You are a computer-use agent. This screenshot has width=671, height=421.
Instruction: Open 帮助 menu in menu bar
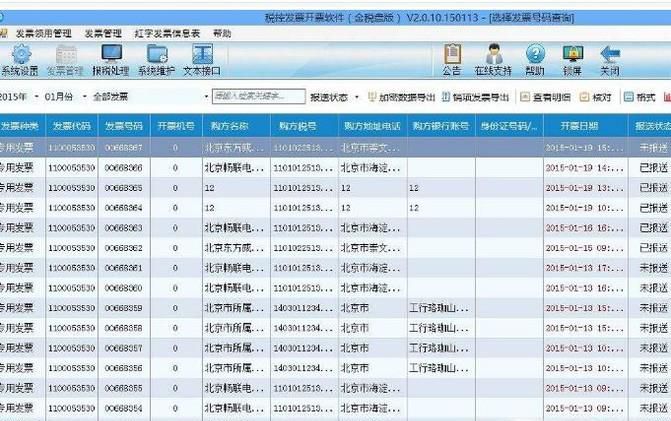coord(222,33)
